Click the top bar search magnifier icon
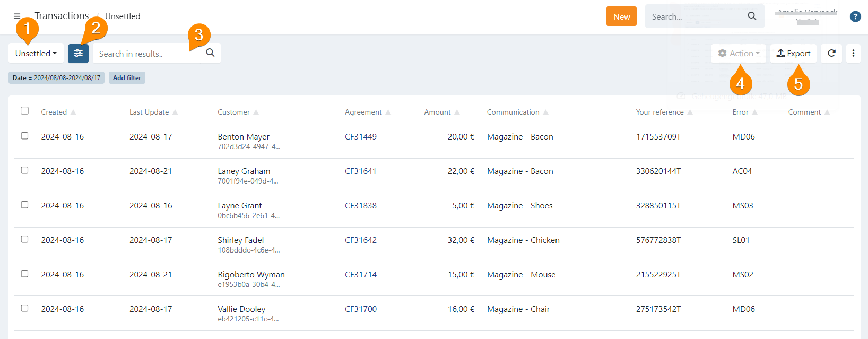The width and height of the screenshot is (868, 339). coord(752,16)
